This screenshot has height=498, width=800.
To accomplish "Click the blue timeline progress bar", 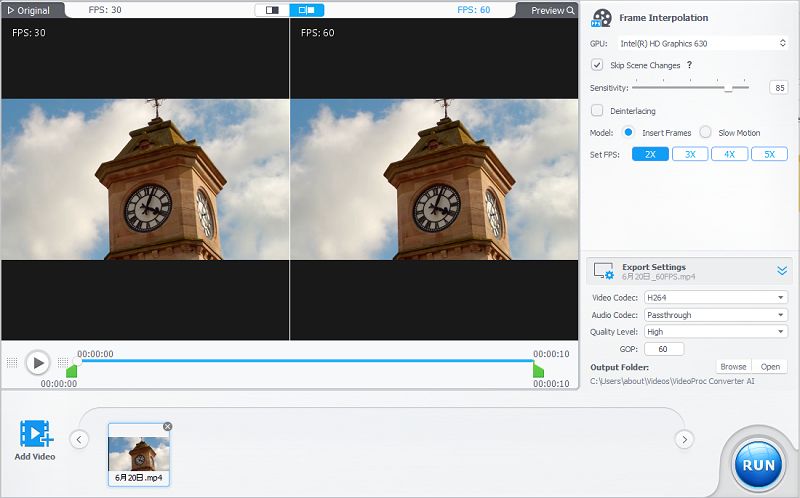I will [306, 361].
